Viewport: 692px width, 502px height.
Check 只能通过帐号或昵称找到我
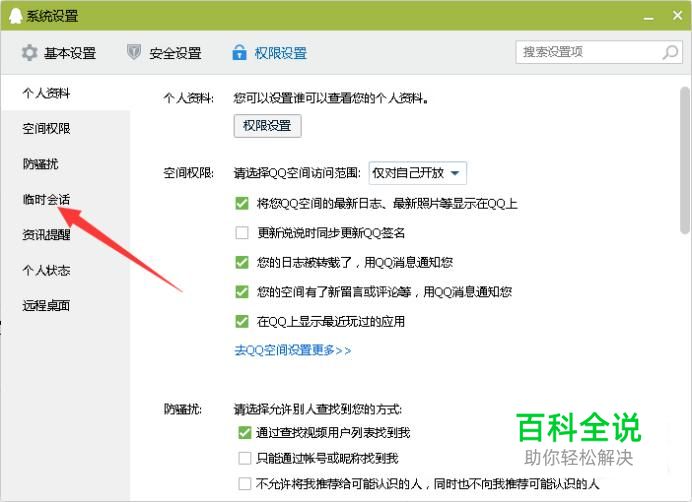pyautogui.click(x=244, y=458)
